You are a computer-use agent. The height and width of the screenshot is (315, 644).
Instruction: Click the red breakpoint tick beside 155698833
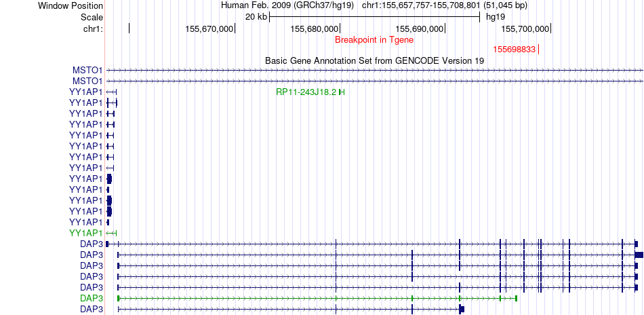click(538, 50)
